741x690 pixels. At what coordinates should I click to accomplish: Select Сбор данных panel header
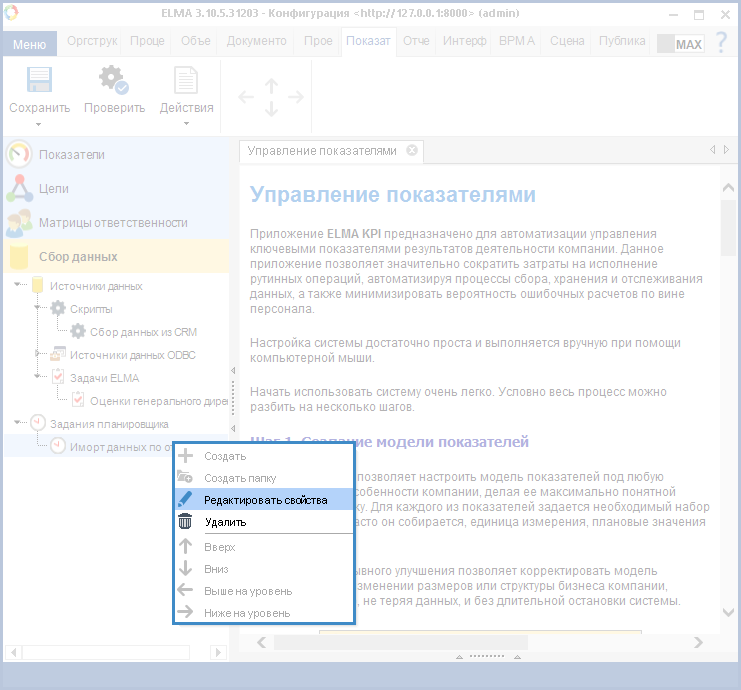tap(78, 256)
